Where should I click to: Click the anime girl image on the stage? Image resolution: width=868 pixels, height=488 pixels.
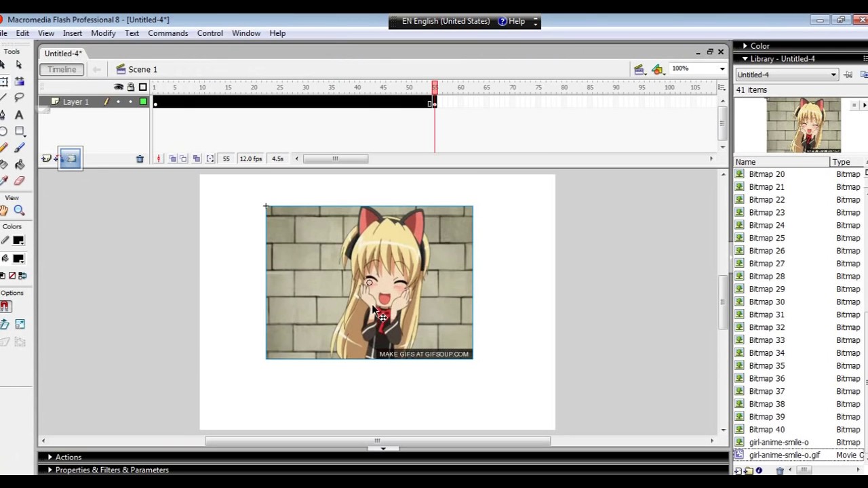tap(369, 282)
